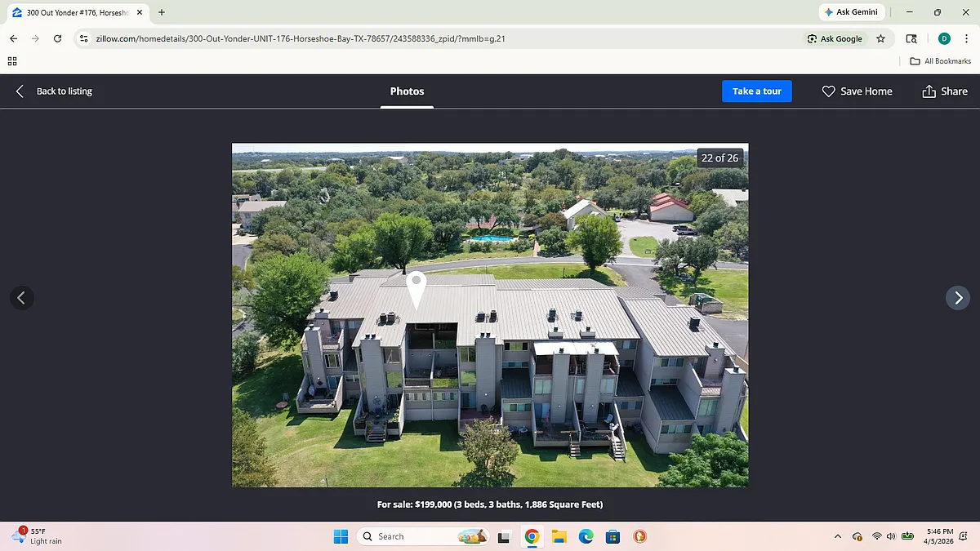Click the aerial condo photo
The image size is (980, 551).
point(490,315)
